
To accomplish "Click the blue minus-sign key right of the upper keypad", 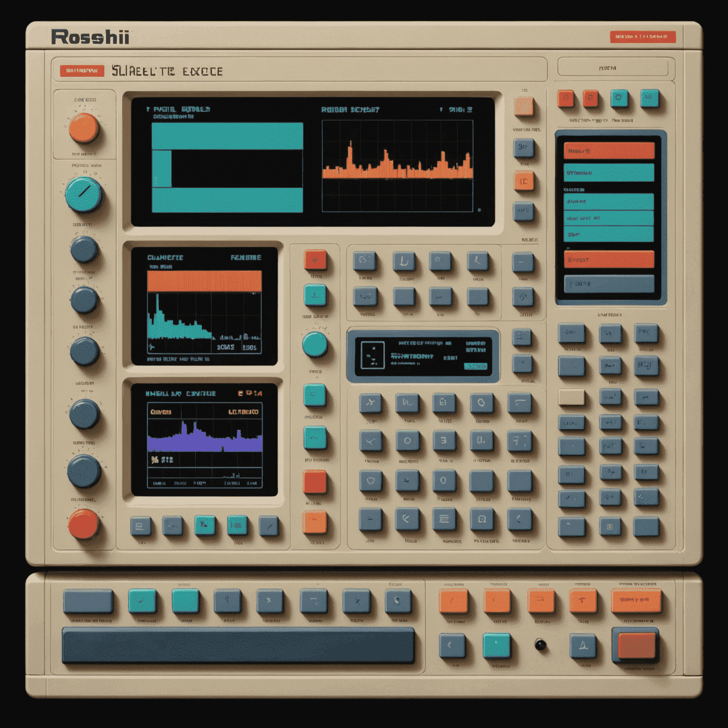I will (523, 262).
